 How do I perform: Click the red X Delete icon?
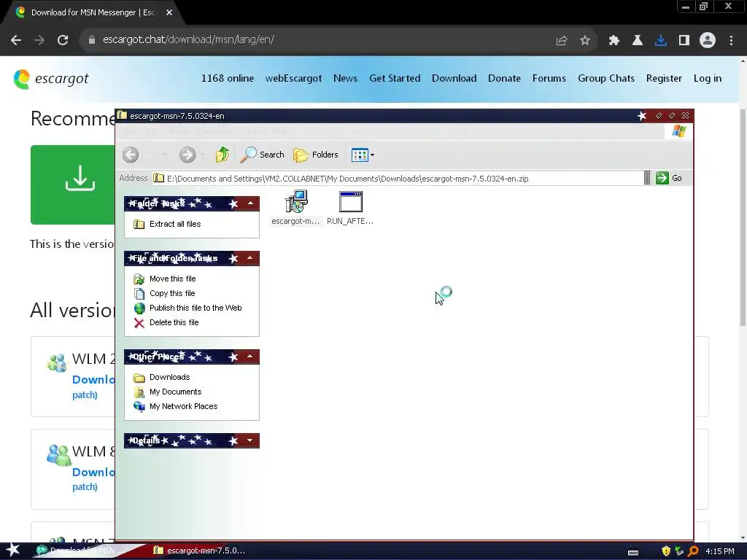tap(139, 323)
